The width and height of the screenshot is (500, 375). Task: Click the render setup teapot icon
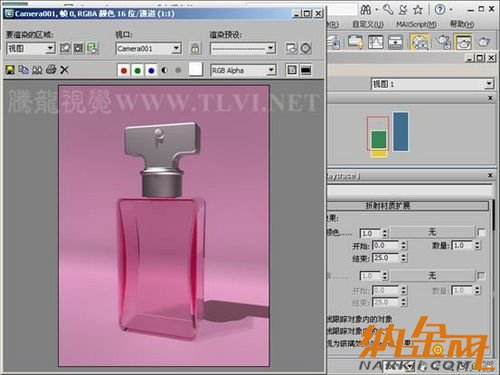click(444, 42)
